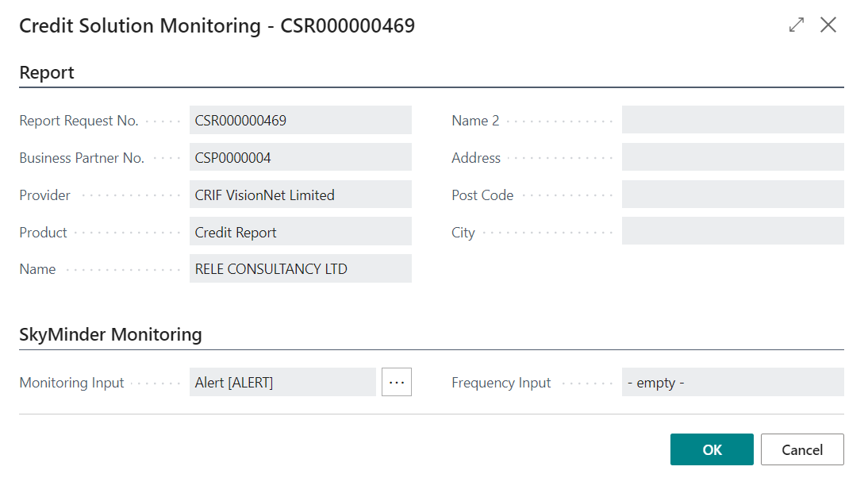The width and height of the screenshot is (868, 478).
Task: Select the Product field showing Credit Report
Action: [300, 231]
